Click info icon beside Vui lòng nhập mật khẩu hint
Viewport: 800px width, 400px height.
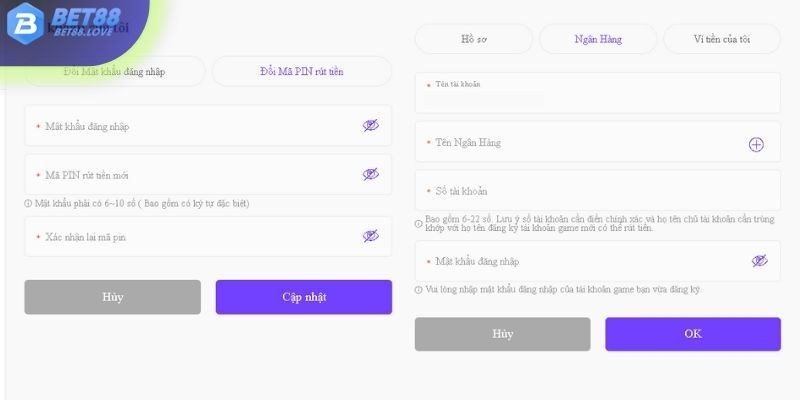(x=418, y=289)
